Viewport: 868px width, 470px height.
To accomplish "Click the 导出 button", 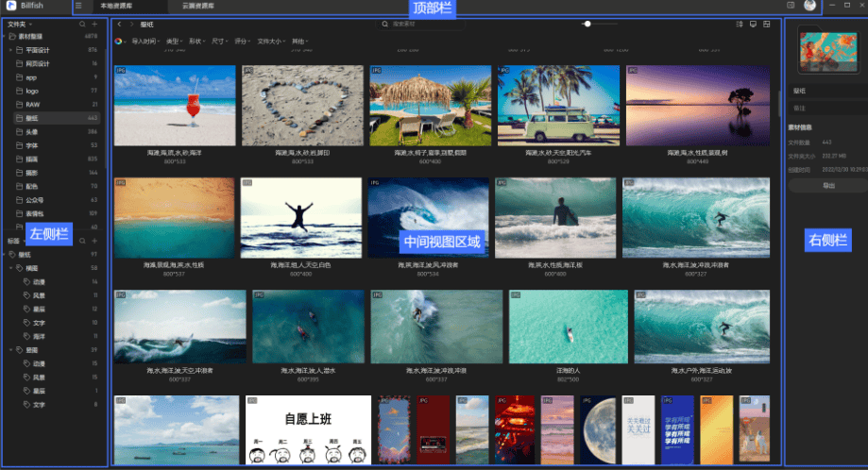I will point(828,186).
